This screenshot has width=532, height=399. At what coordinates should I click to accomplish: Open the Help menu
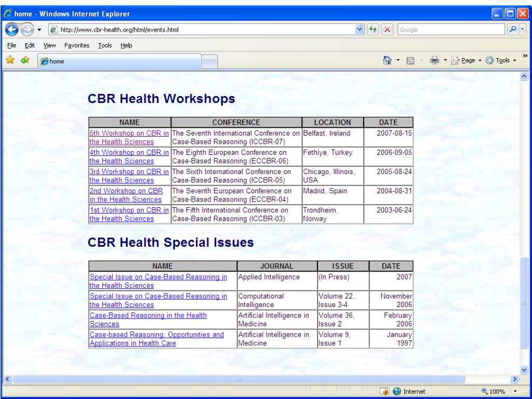pos(126,45)
